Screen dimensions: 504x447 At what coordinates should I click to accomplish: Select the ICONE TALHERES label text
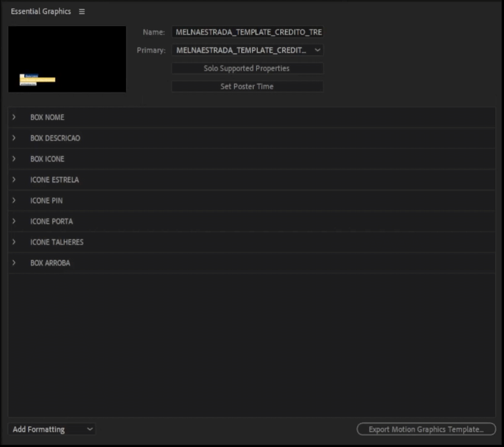[x=57, y=242]
